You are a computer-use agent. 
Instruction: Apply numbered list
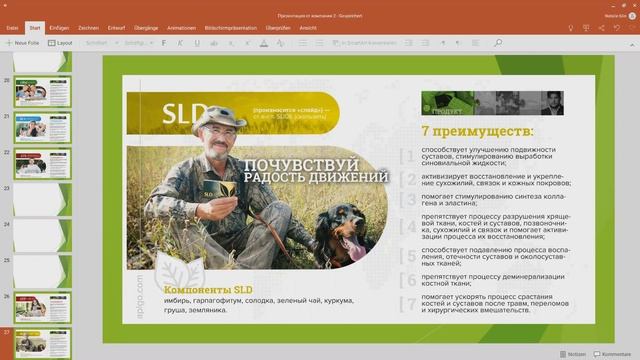point(319,43)
